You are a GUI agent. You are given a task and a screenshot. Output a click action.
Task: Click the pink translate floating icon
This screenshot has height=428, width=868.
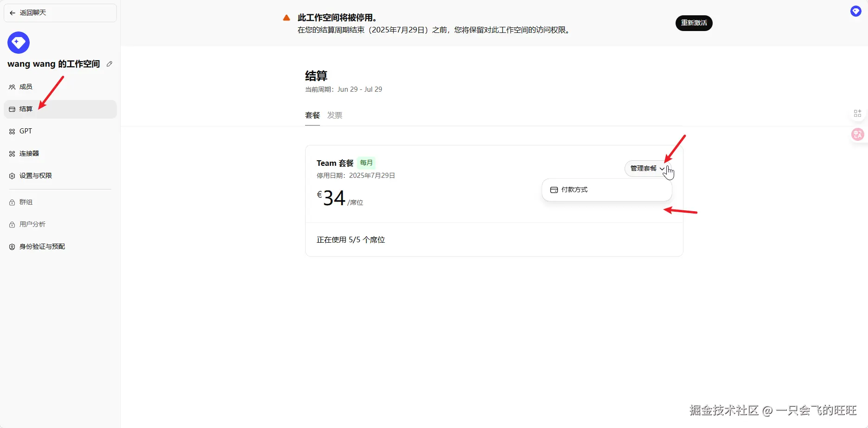[x=858, y=134]
